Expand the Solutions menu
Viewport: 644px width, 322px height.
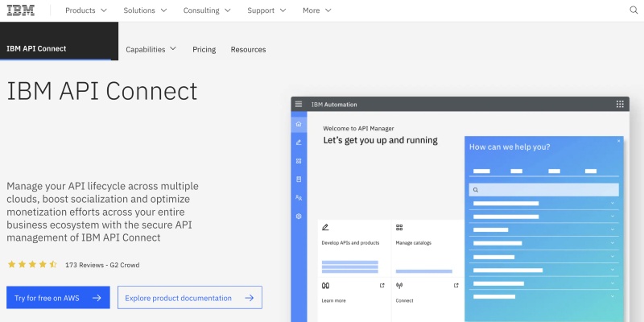tap(146, 10)
